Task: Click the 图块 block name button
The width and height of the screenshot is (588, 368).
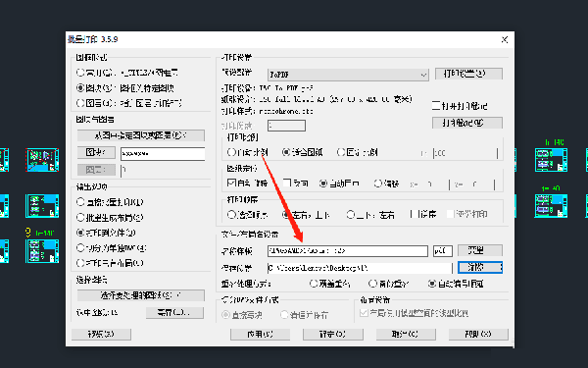Action: click(96, 152)
